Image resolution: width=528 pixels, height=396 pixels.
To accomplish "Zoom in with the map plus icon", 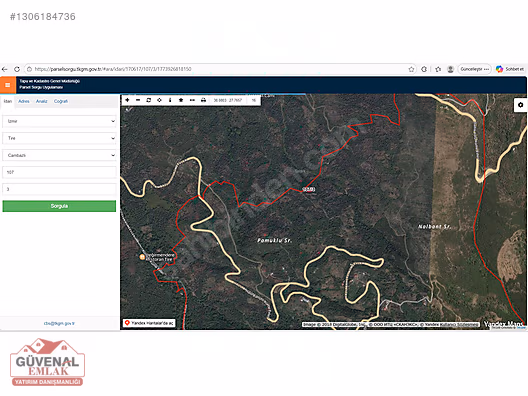I will [127, 100].
